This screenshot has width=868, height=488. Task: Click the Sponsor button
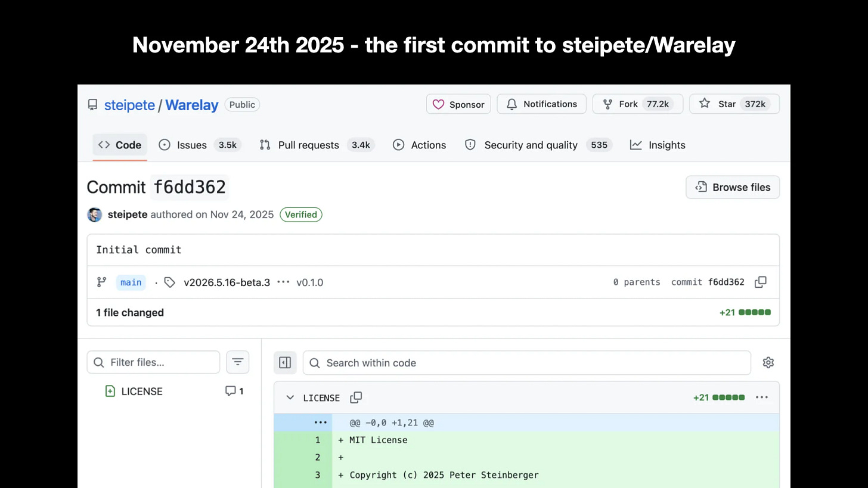pos(458,104)
